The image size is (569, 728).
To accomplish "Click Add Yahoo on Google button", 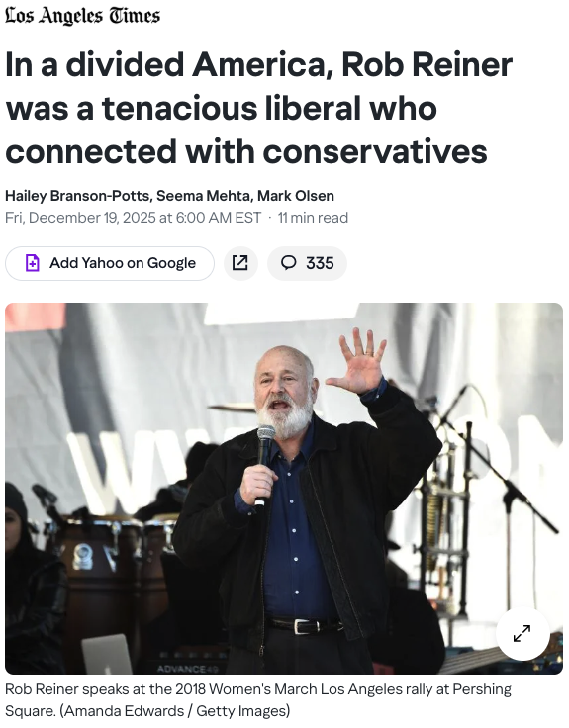I will click(110, 263).
